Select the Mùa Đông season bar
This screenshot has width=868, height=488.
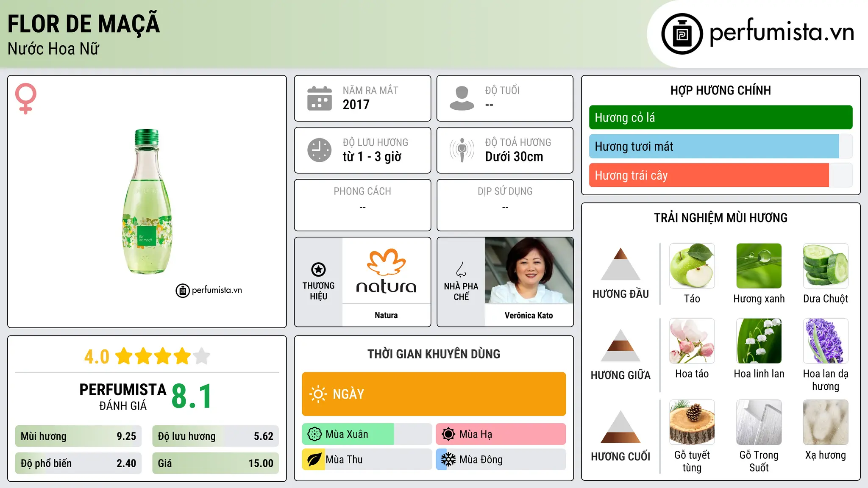pos(501,460)
